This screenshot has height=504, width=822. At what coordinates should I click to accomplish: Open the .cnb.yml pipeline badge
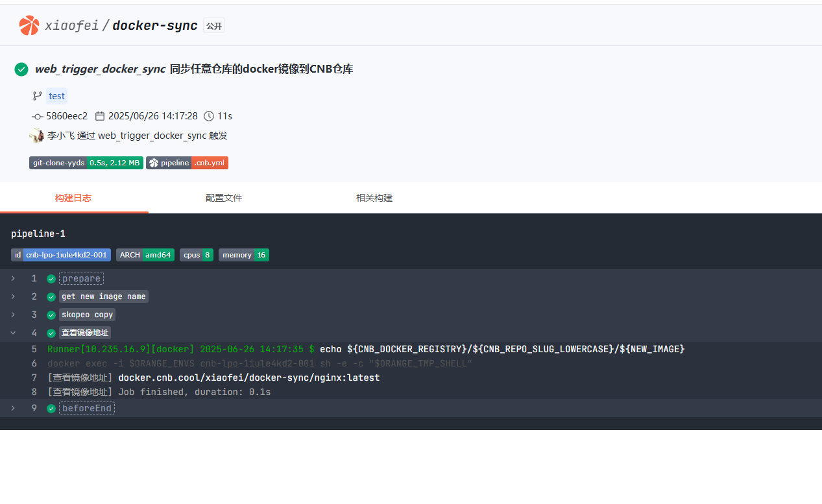pos(210,163)
